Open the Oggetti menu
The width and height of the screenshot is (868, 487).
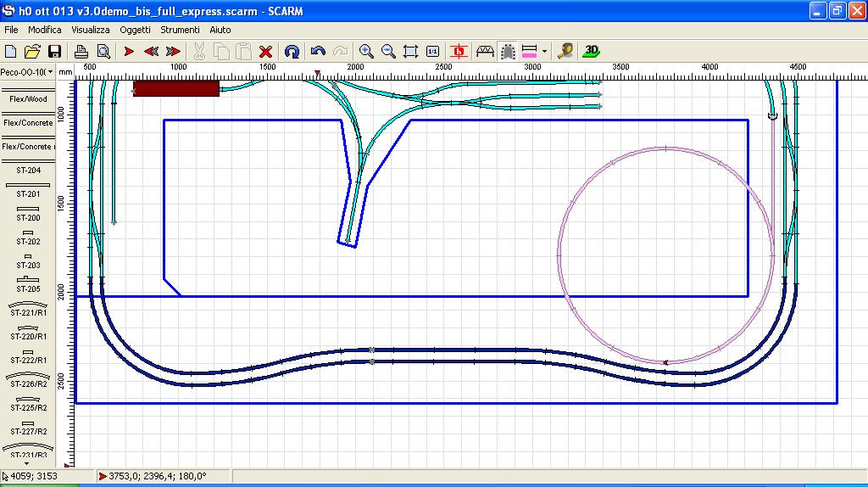pos(135,30)
